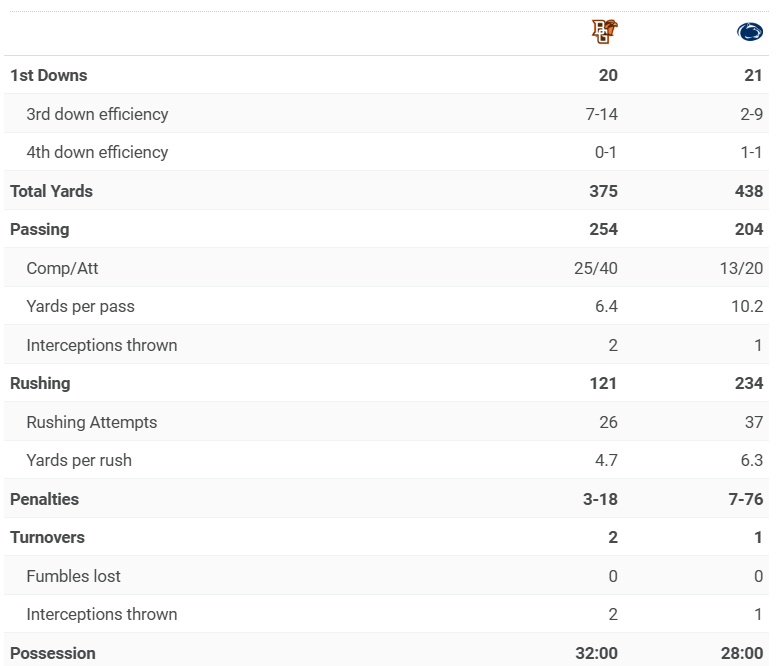Click the 4th down efficiency label
This screenshot has width=782, height=666.
(x=97, y=153)
